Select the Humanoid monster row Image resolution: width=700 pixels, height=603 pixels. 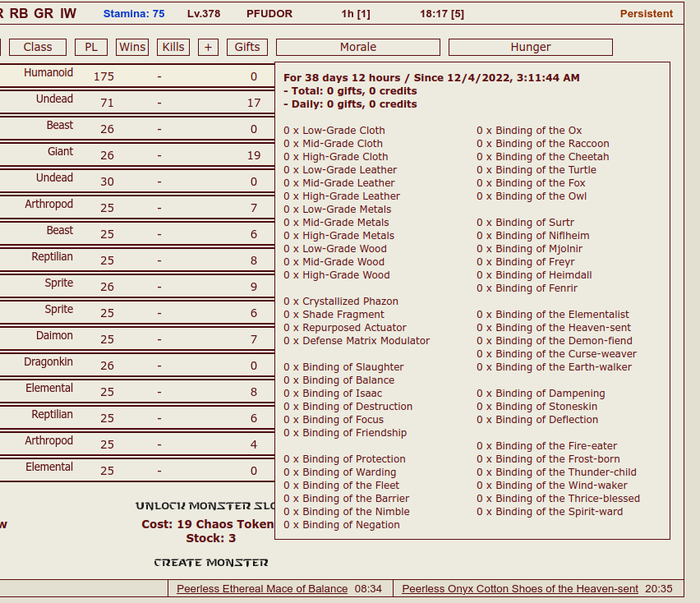[137, 76]
